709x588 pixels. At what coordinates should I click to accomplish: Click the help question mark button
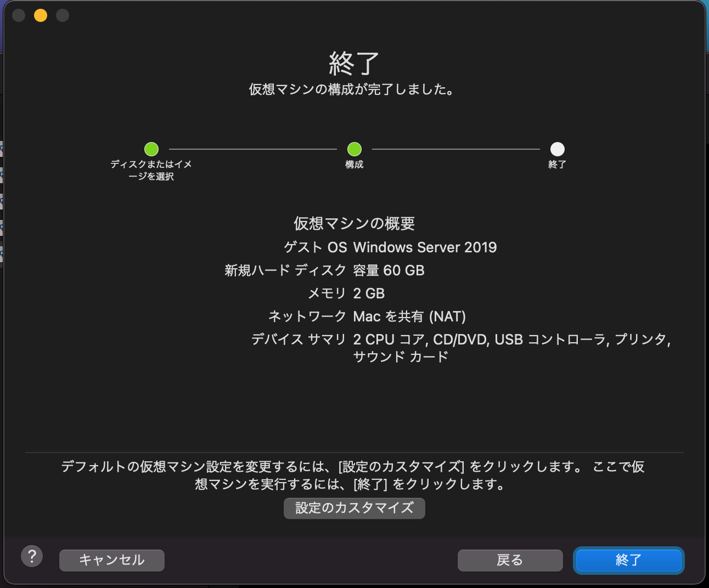tap(32, 556)
